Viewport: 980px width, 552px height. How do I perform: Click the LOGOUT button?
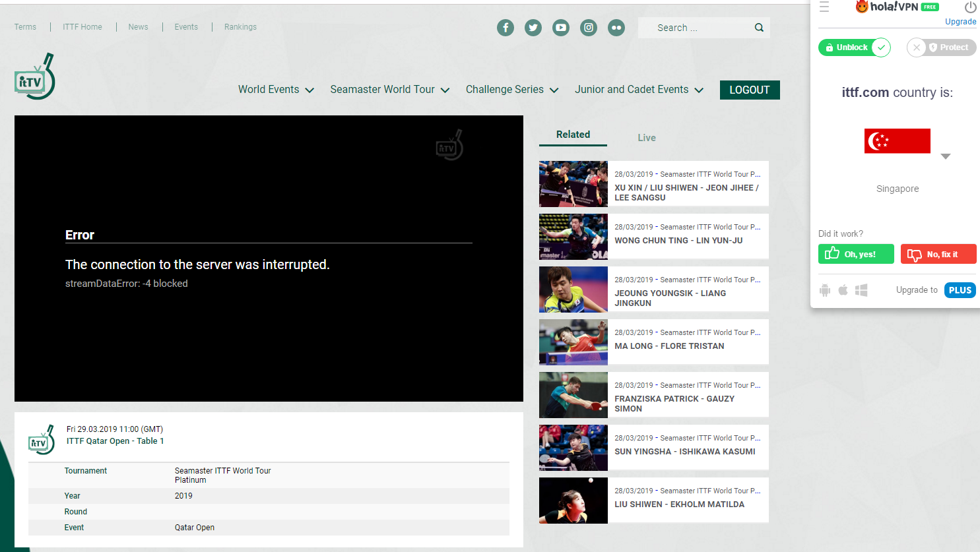click(x=750, y=90)
